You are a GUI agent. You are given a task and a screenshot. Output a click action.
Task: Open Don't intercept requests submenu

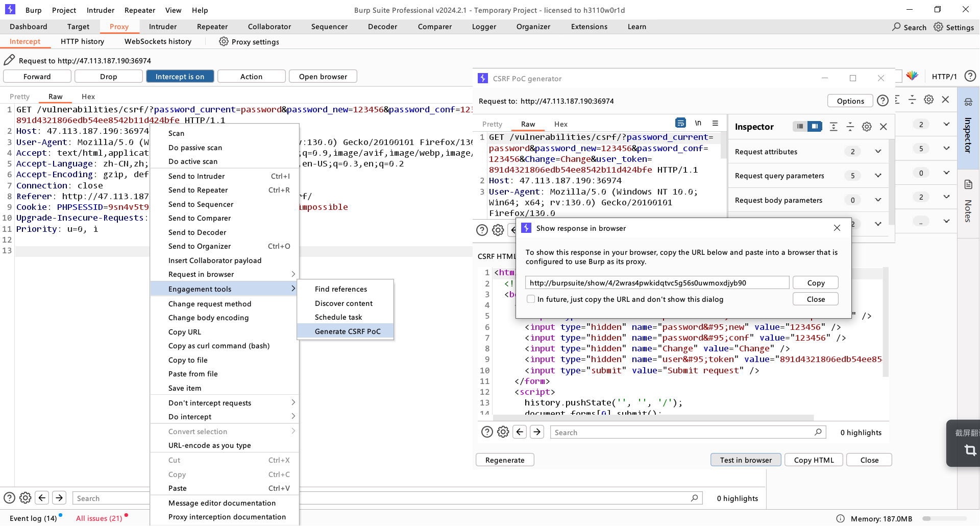(x=225, y=402)
